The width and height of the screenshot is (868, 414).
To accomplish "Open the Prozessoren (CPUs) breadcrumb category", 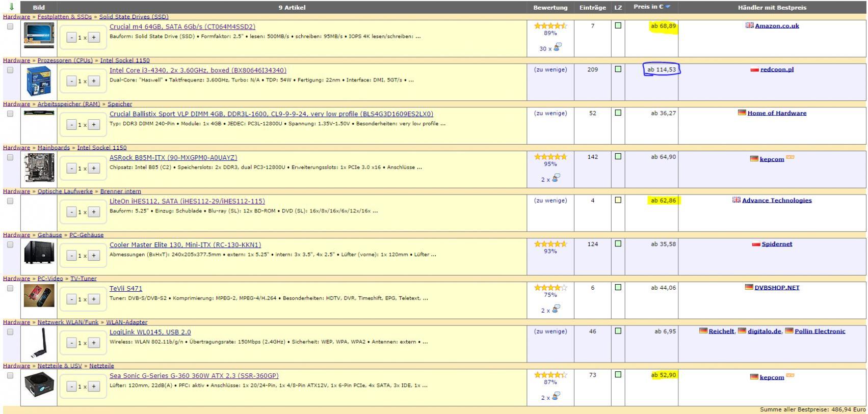I will [x=65, y=61].
